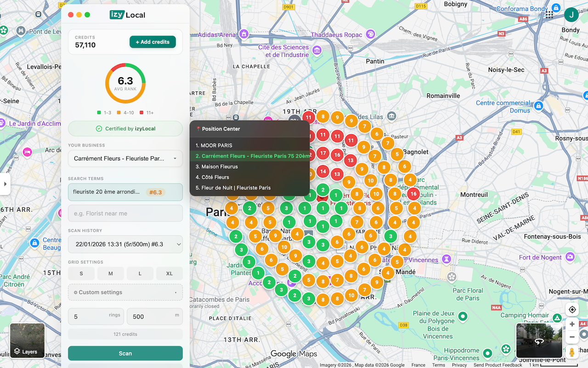Open Send Product Feedback link
Image resolution: width=588 pixels, height=368 pixels.
[x=498, y=365]
